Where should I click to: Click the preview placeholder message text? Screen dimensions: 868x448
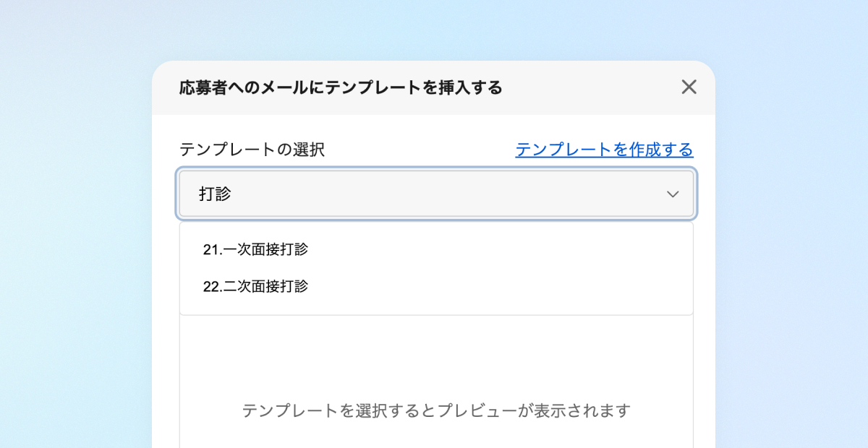(436, 410)
